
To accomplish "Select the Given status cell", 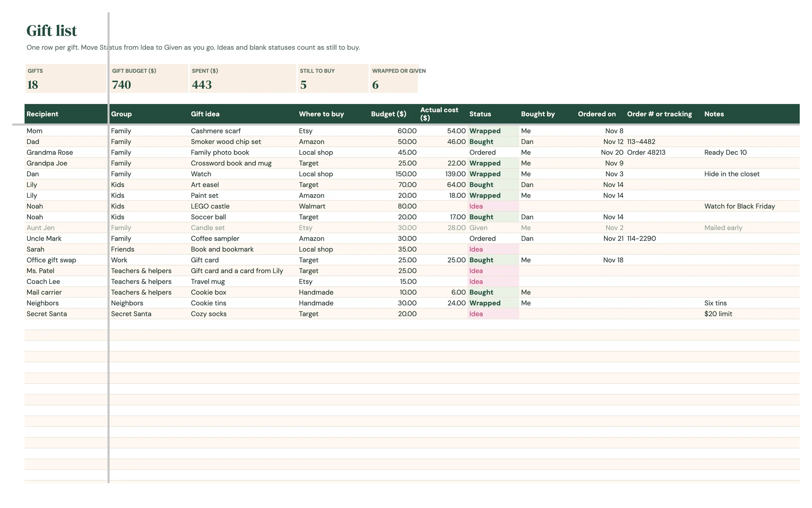I will tap(478, 228).
